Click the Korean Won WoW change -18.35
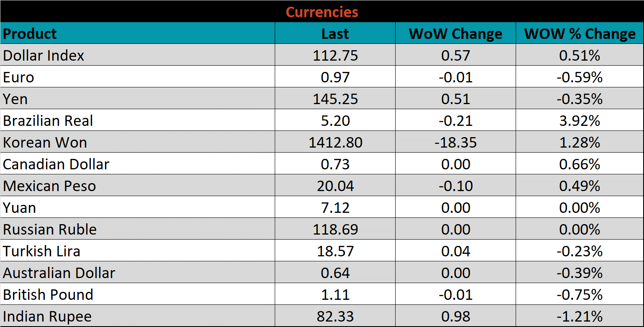Image resolution: width=644 pixels, height=327 pixels. (455, 142)
